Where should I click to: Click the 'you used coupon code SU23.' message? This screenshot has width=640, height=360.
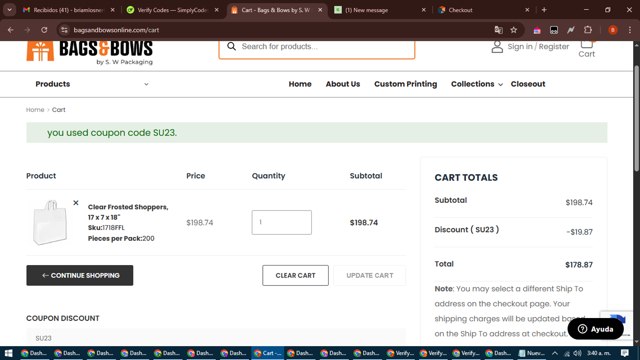click(112, 133)
